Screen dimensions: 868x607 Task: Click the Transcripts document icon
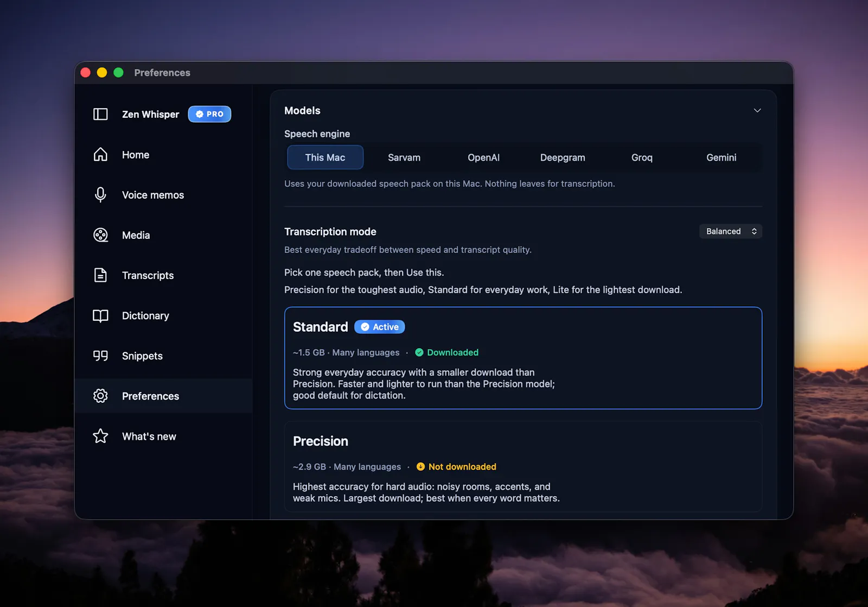[100, 275]
